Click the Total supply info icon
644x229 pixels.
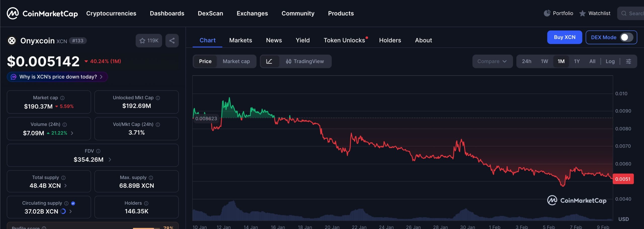point(63,178)
